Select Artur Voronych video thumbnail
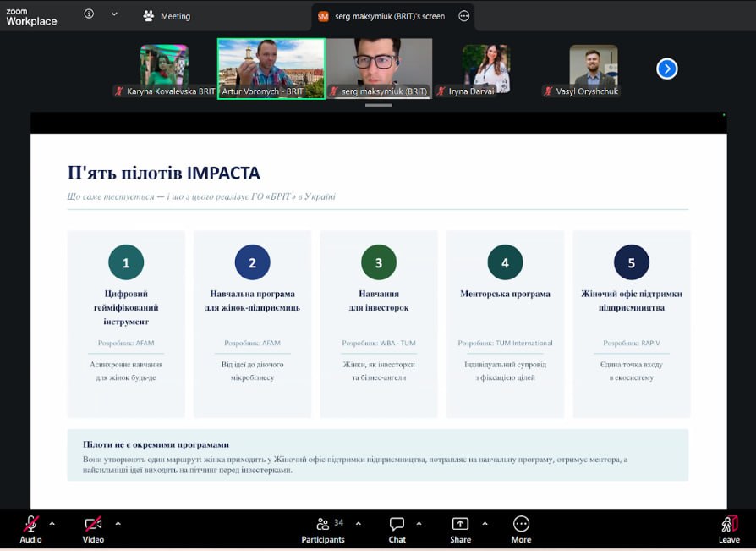Viewport: 756px width, 551px height. (x=271, y=69)
